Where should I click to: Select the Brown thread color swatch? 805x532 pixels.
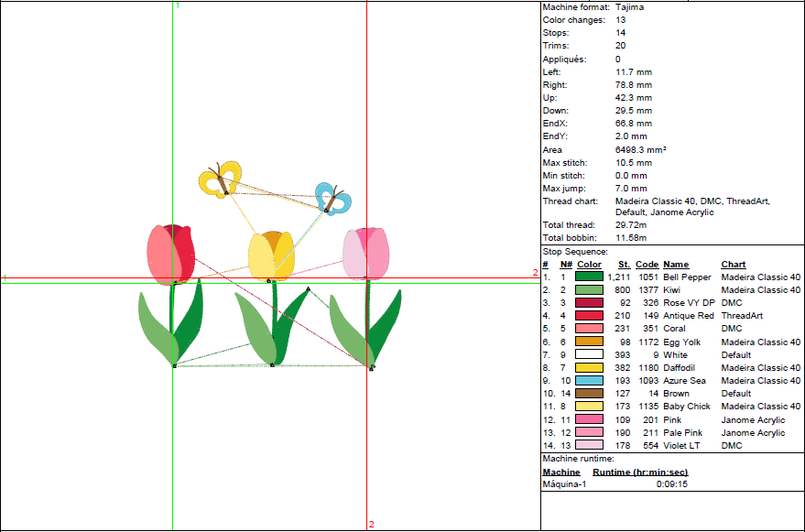point(589,394)
